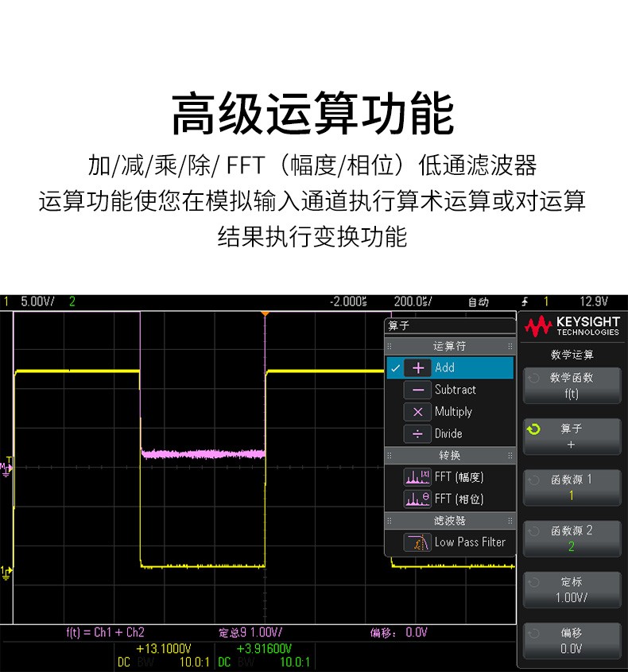
Task: Click channel 1 10.0:1 probe ratio
Action: (x=195, y=662)
